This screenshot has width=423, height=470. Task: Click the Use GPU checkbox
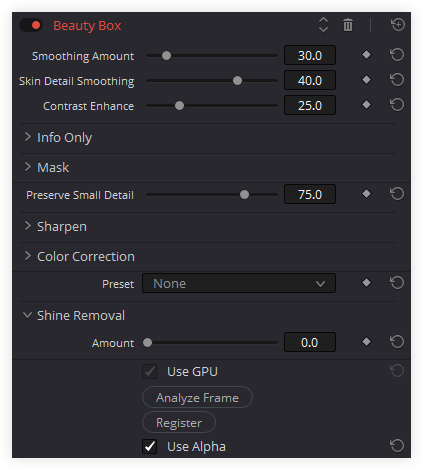click(x=150, y=371)
